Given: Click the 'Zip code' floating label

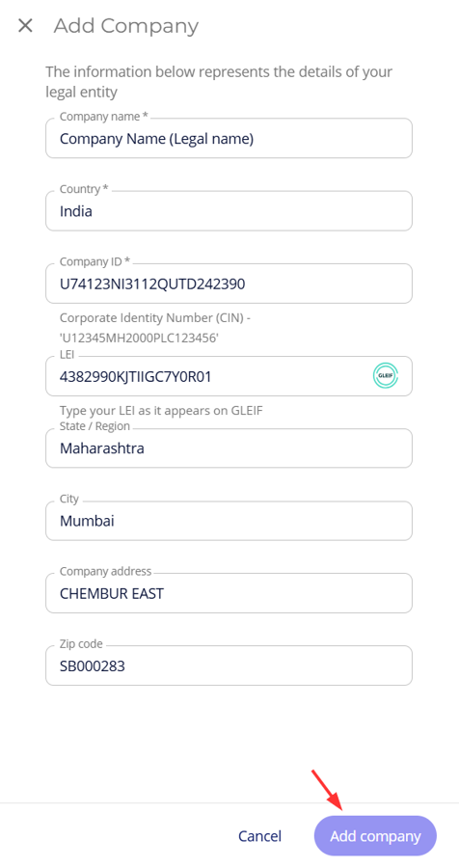Looking at the screenshot, I should tap(81, 644).
